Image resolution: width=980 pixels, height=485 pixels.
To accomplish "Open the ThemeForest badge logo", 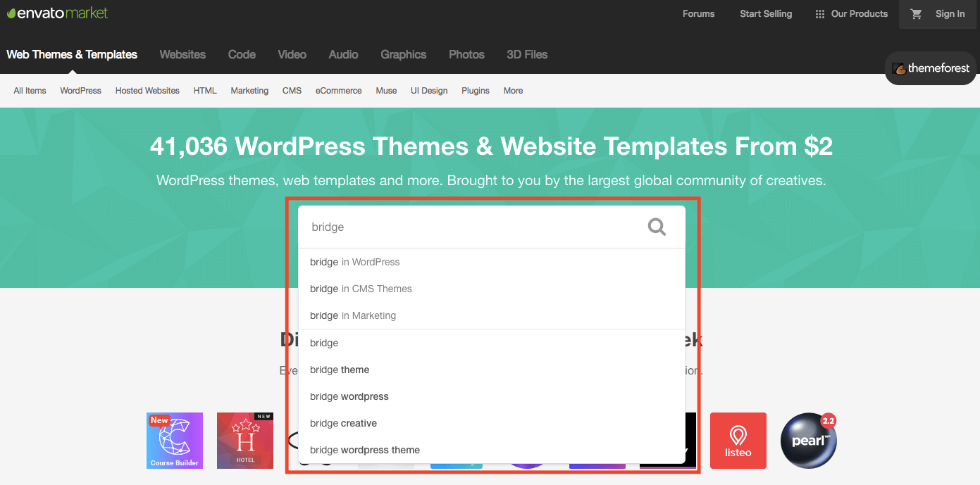I will point(931,68).
